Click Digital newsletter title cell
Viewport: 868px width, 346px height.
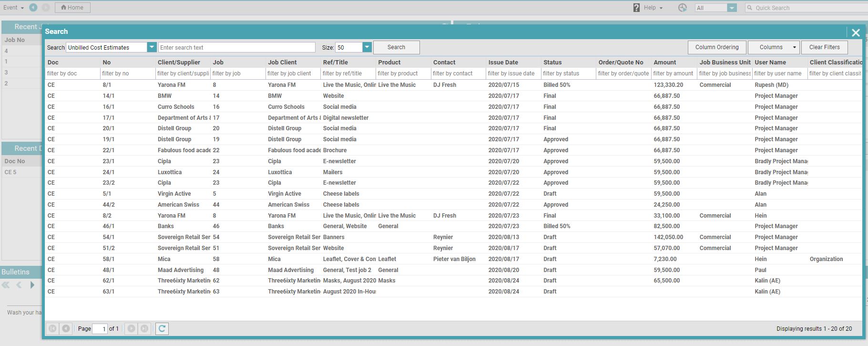[346, 118]
